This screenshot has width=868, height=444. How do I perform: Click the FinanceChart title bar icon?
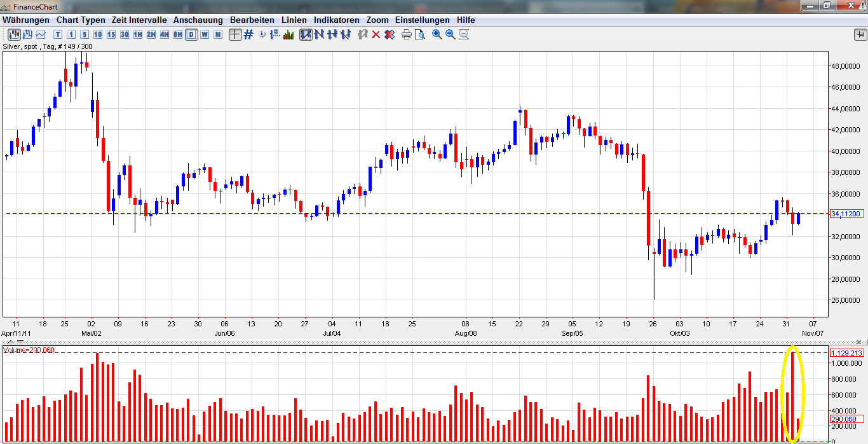pos(6,7)
